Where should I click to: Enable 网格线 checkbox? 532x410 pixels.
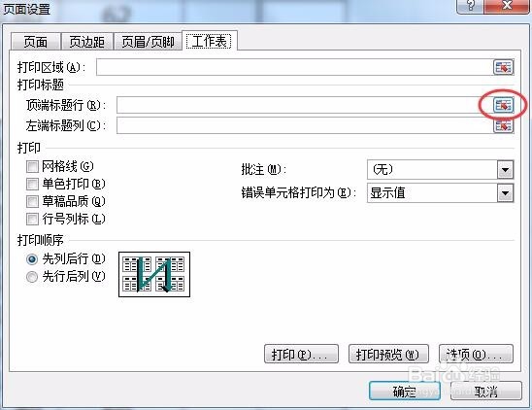(32, 166)
